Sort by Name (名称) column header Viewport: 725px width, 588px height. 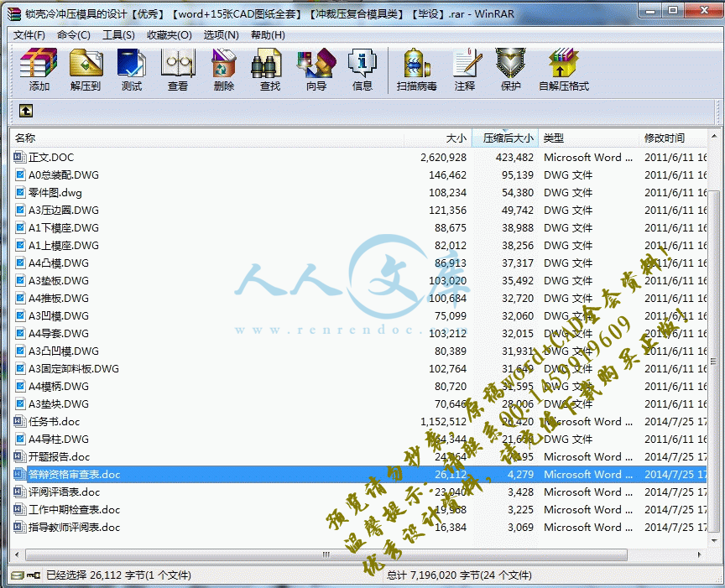pos(207,138)
